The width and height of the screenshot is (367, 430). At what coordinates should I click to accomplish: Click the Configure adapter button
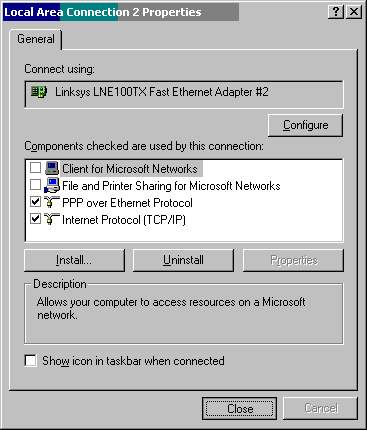305,125
